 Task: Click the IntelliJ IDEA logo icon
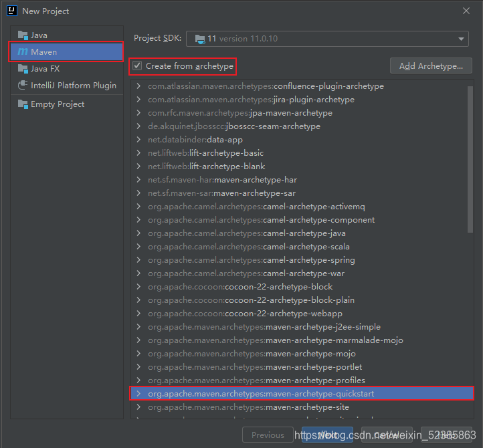11,11
